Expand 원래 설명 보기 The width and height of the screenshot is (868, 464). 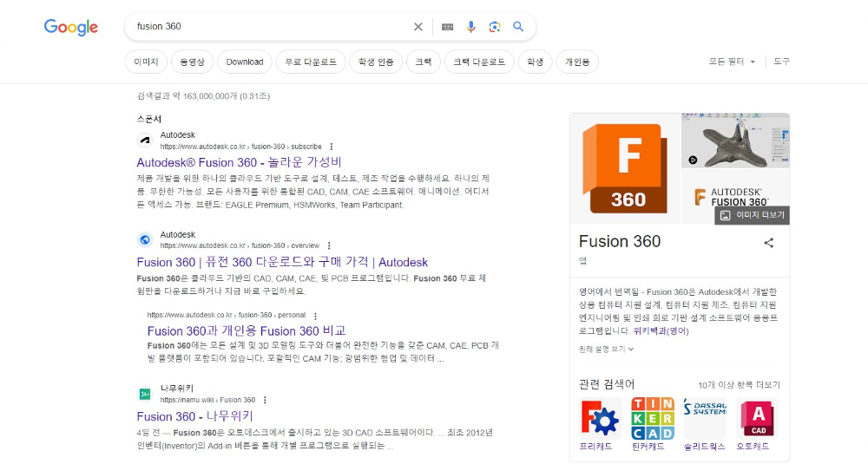pyautogui.click(x=606, y=349)
